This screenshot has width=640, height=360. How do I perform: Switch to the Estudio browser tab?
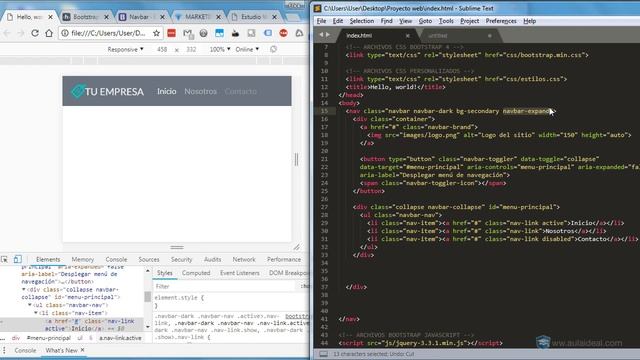[x=253, y=17]
